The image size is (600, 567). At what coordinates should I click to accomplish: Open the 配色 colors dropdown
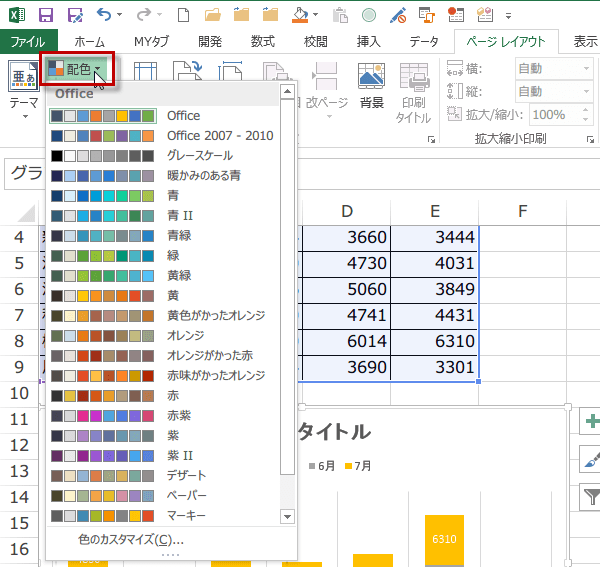pos(76,70)
